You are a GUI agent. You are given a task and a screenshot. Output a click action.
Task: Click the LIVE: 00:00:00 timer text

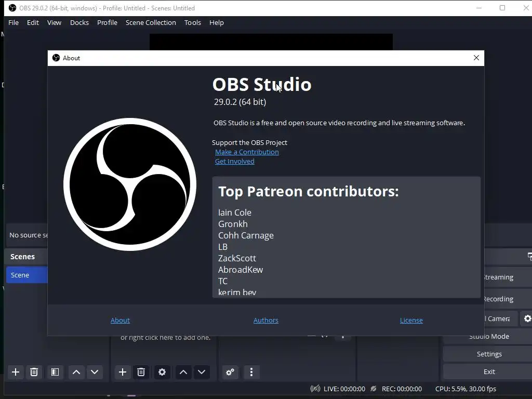(x=344, y=389)
